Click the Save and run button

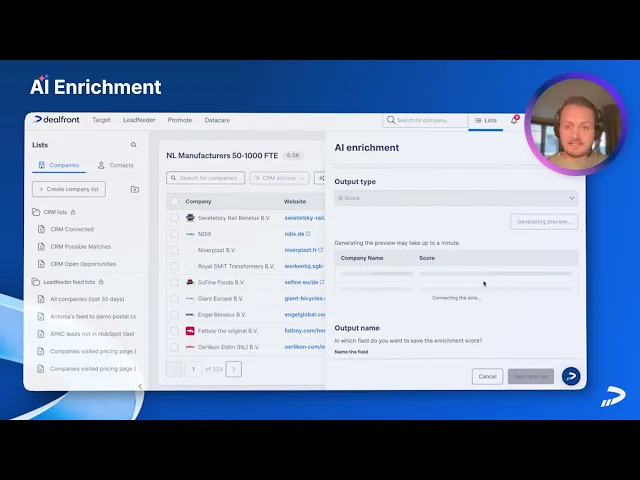pos(531,376)
